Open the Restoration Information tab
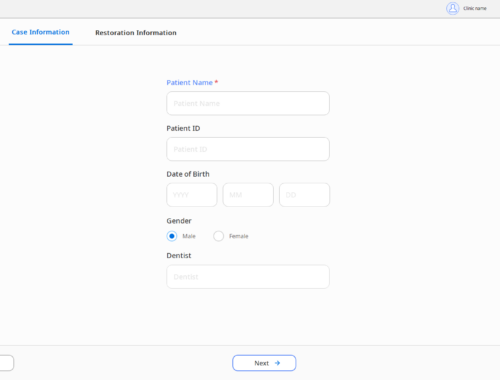 (136, 33)
